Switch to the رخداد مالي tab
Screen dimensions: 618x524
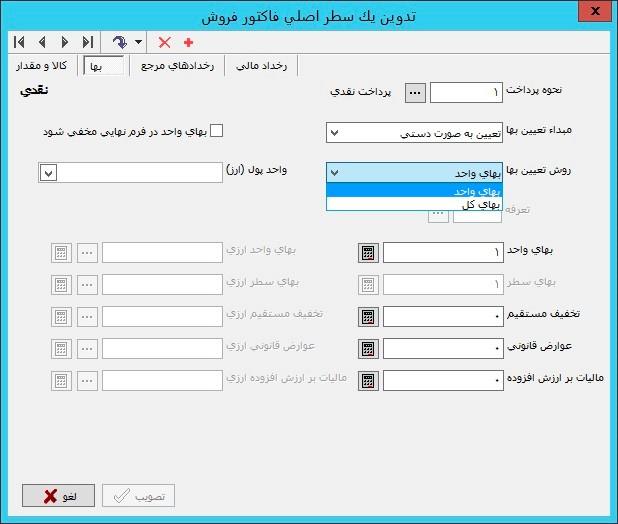tap(261, 66)
